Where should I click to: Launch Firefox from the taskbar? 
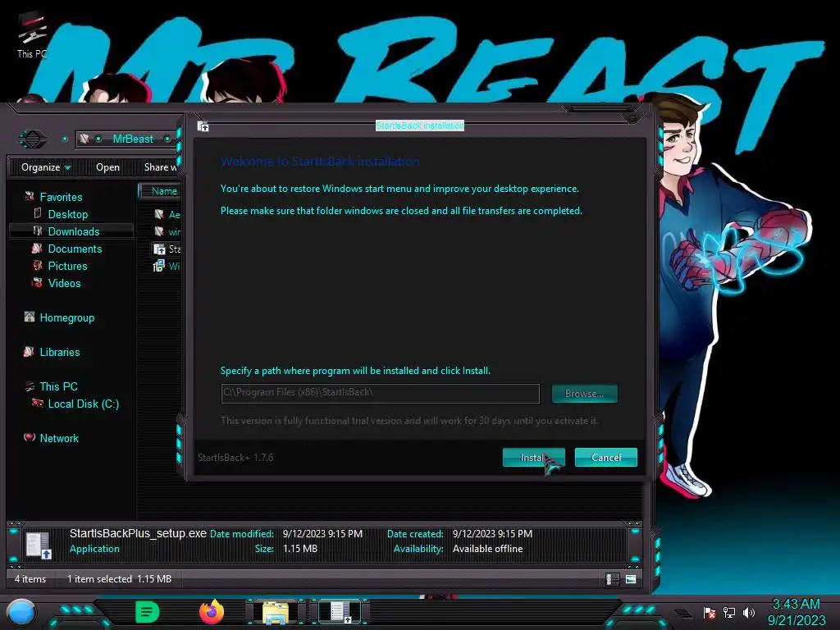pos(212,612)
